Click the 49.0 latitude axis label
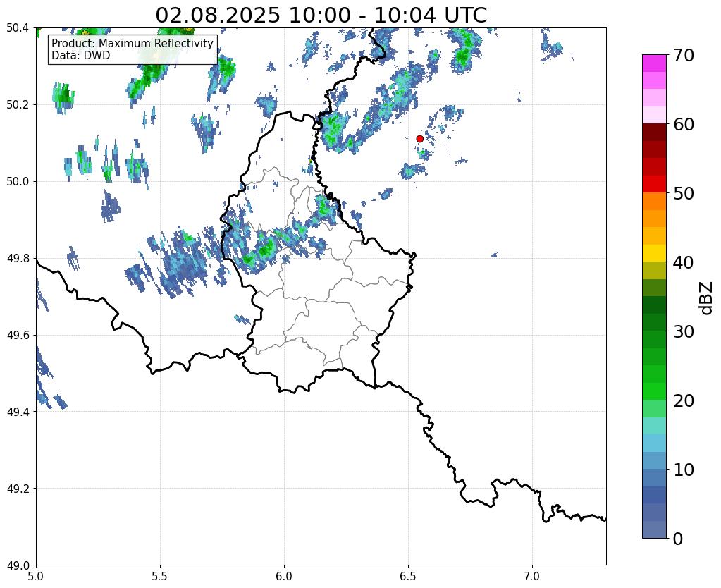 (18, 565)
